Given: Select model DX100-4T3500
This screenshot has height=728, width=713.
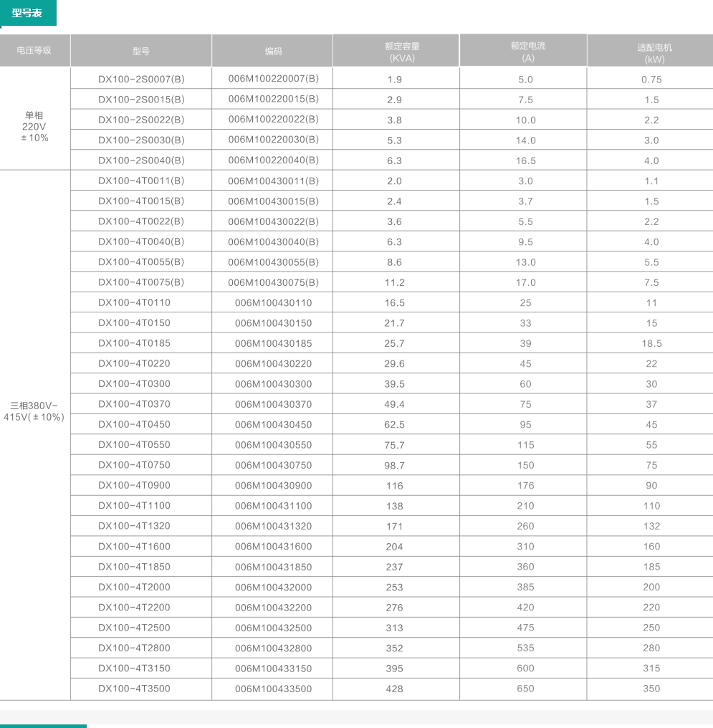Looking at the screenshot, I should 134,689.
